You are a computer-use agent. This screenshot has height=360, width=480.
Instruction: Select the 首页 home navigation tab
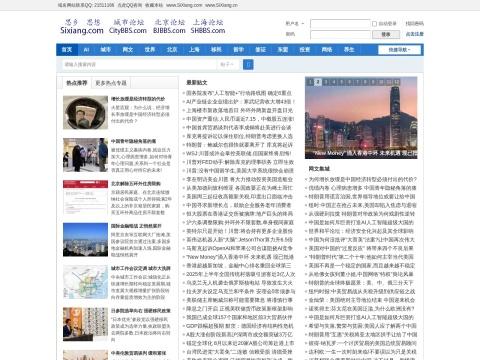click(67, 50)
